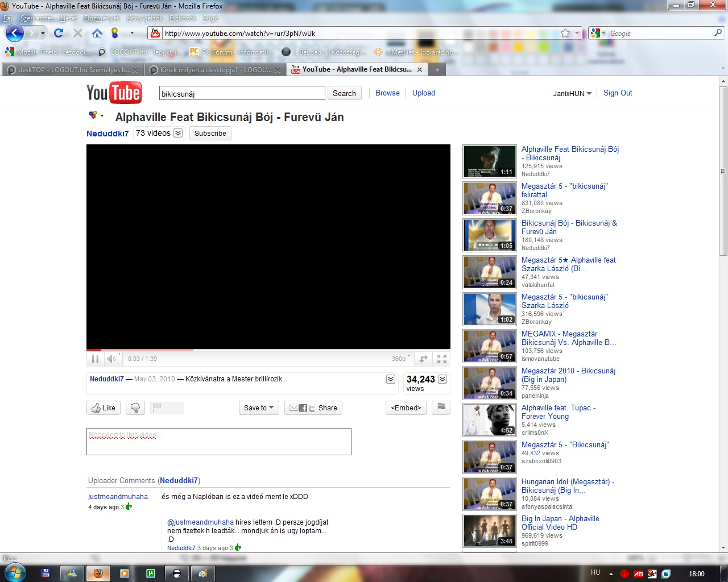Screen dimensions: 728x582
Task: Open the Browse link
Action: coord(387,93)
